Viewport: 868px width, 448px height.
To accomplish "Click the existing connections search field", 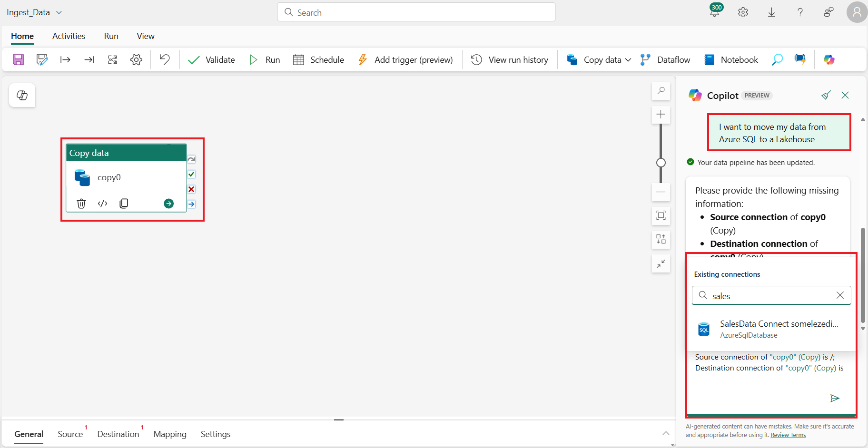I will (771, 295).
